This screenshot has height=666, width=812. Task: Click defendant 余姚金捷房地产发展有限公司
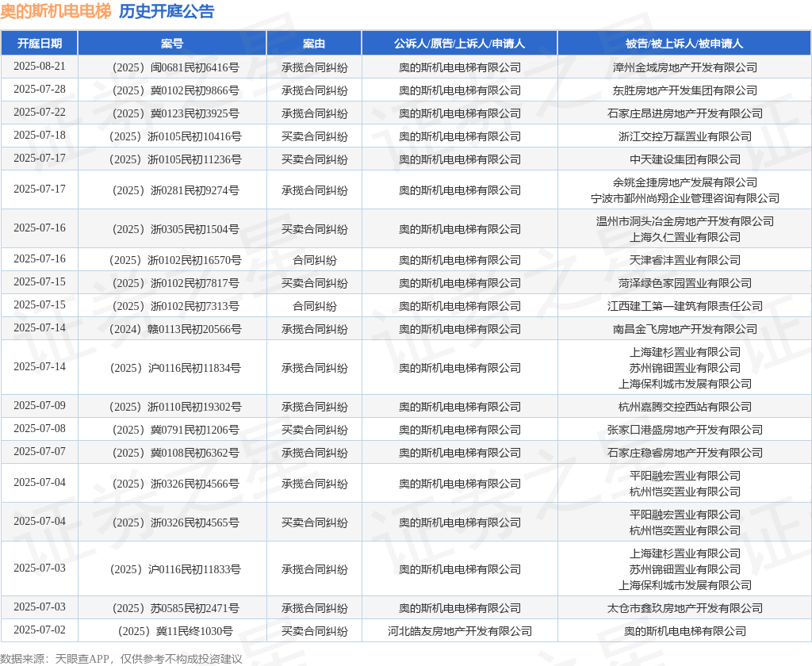click(x=684, y=182)
